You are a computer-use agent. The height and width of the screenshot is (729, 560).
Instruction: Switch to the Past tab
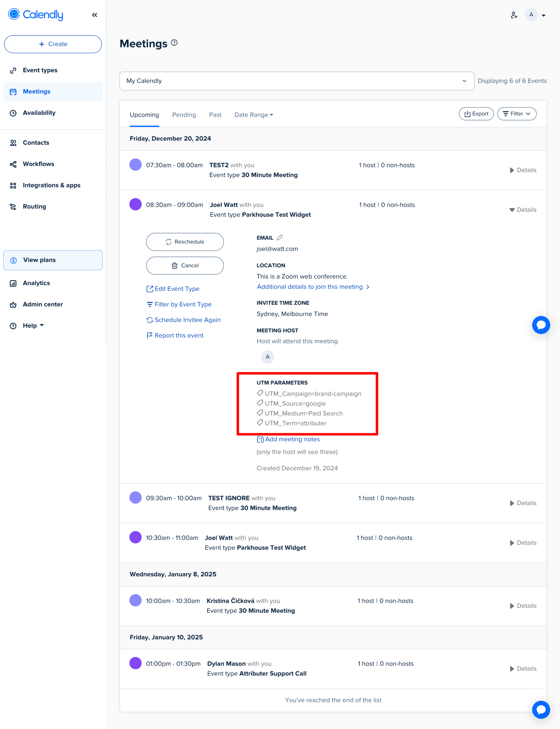[215, 115]
